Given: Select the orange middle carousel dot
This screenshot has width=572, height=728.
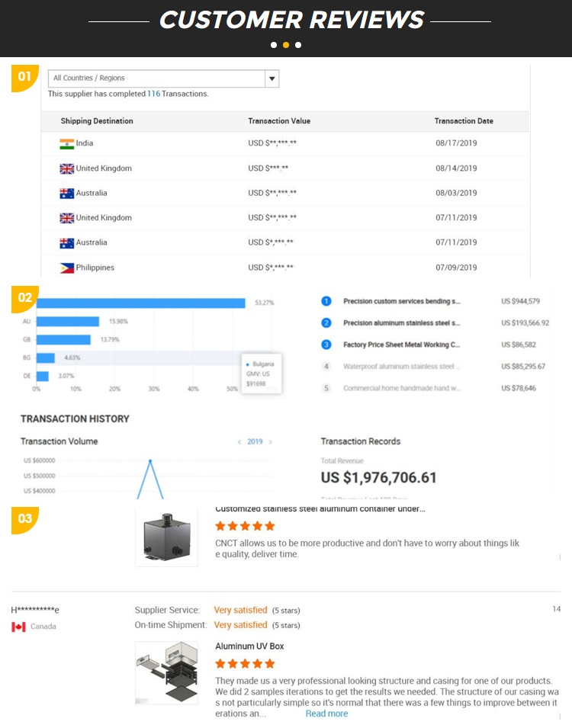Looking at the screenshot, I should pyautogui.click(x=286, y=45).
